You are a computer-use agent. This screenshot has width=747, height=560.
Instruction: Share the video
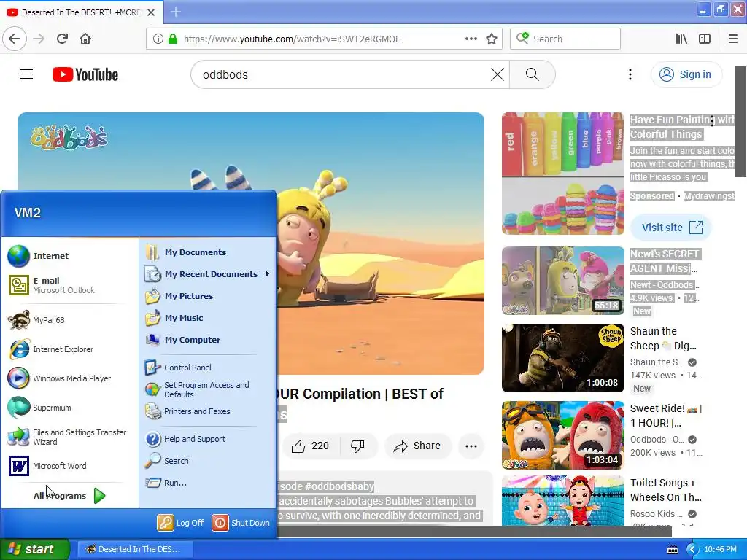coord(417,446)
